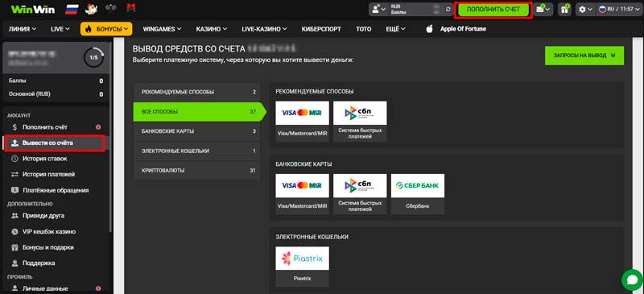Expand the settings gear dropdown

click(584, 10)
